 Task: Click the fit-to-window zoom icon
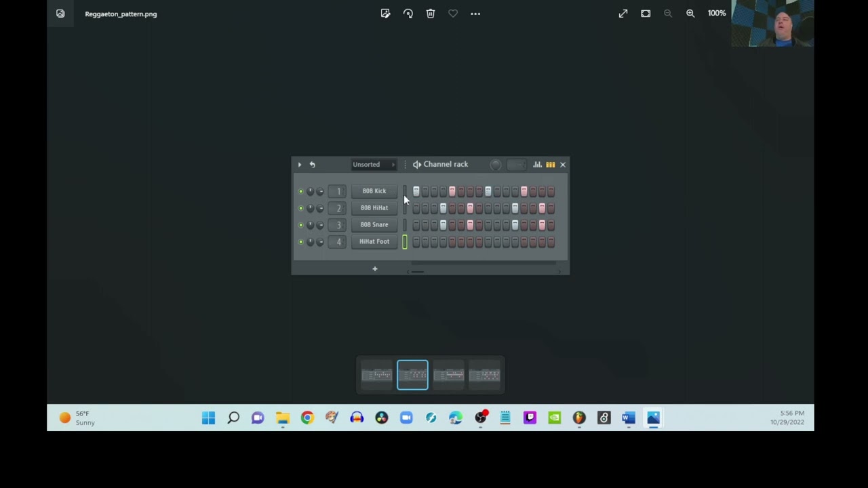(646, 14)
